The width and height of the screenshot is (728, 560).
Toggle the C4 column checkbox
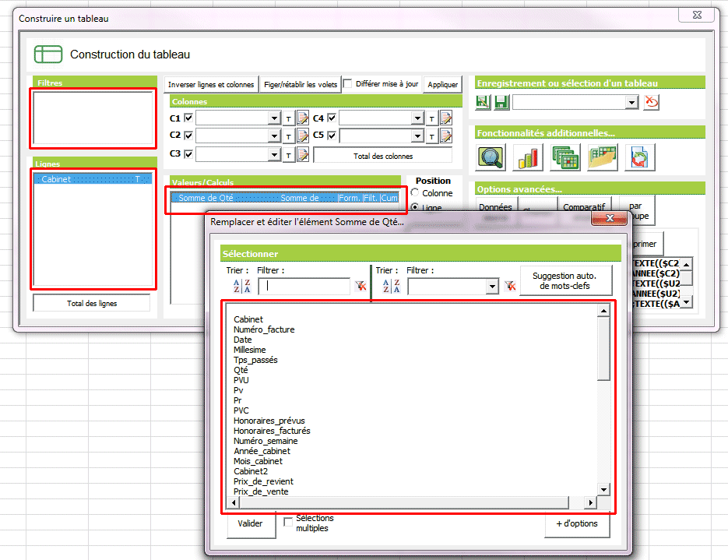[x=332, y=118]
